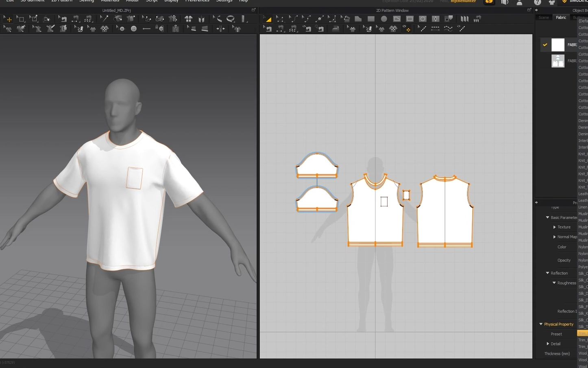Choose Linen from the preset list
The width and height of the screenshot is (588, 368).
point(582,207)
